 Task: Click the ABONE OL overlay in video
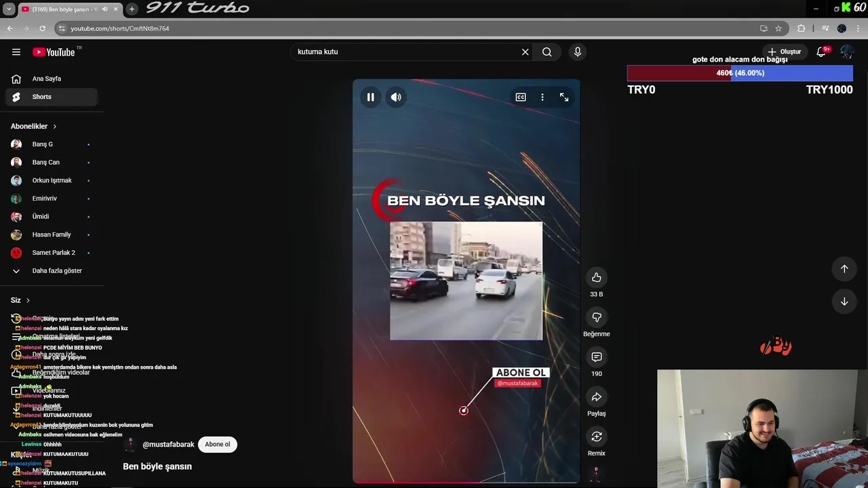click(x=519, y=373)
